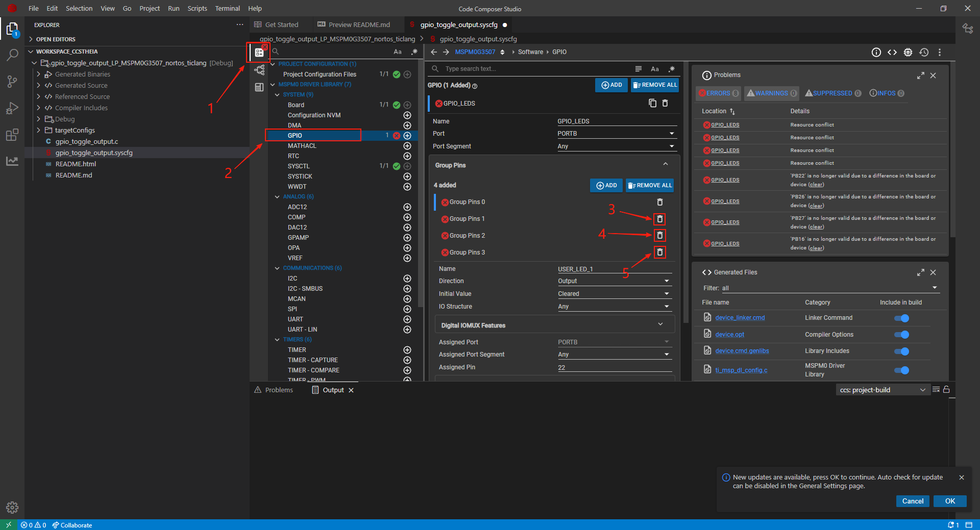This screenshot has height=530, width=980.
Task: Open the device chip view icon
Action: (908, 52)
